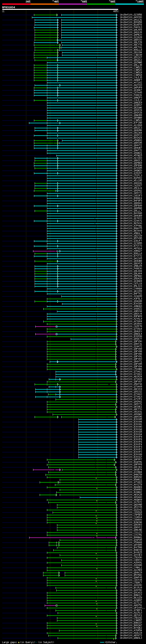Select label UniRef100_B8M2H2

[x=131, y=477]
